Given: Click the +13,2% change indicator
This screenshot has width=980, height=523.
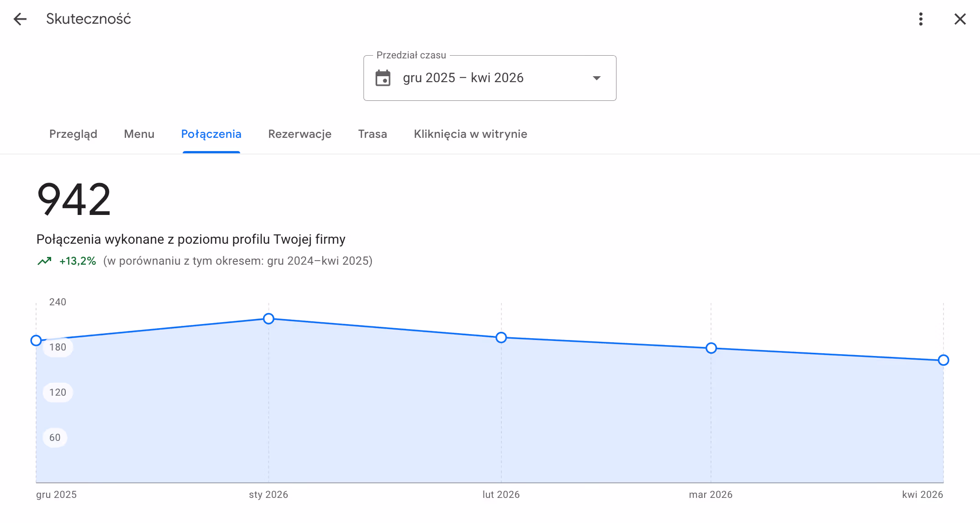Looking at the screenshot, I should click(x=78, y=261).
